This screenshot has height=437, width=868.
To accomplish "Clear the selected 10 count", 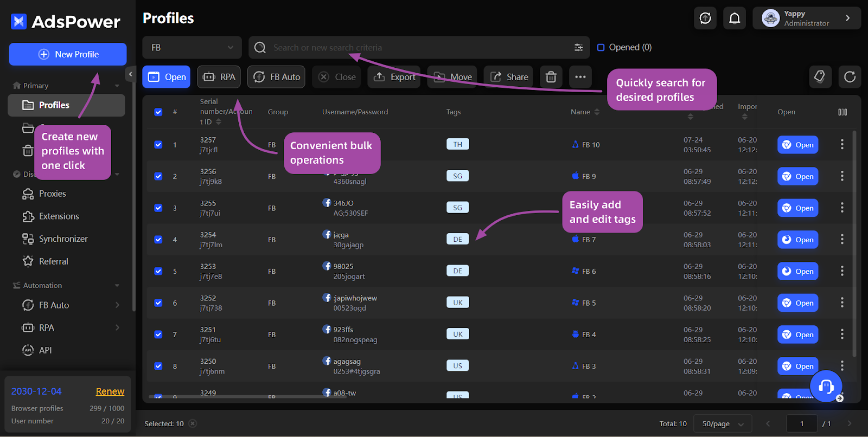I will click(x=193, y=423).
